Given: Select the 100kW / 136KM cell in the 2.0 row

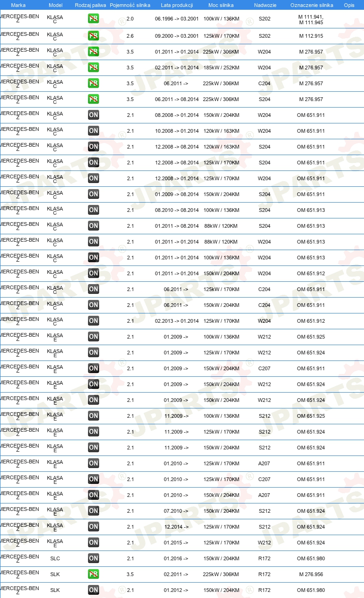Looking at the screenshot, I should [x=221, y=19].
